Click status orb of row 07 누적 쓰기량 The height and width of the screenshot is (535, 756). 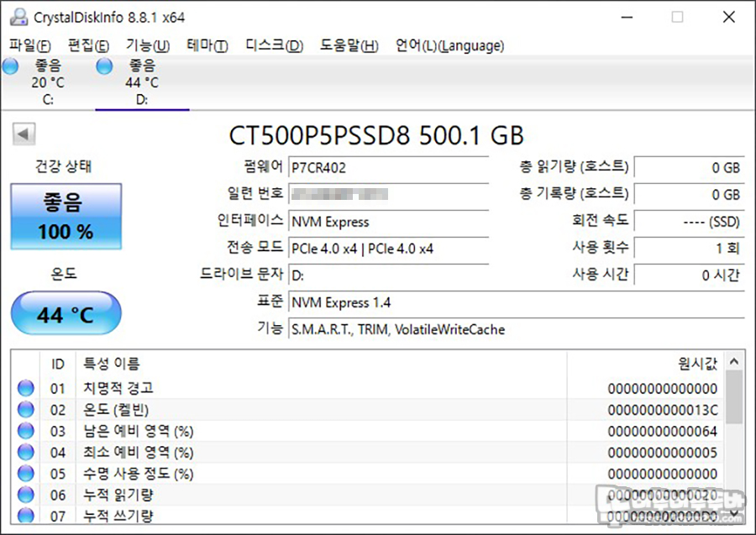(25, 515)
